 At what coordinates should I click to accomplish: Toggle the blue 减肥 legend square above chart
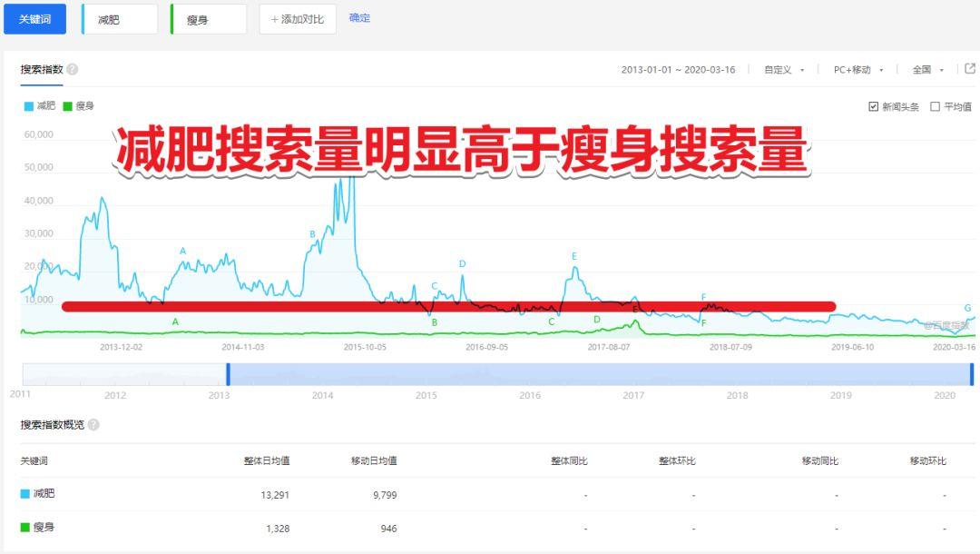pos(29,106)
